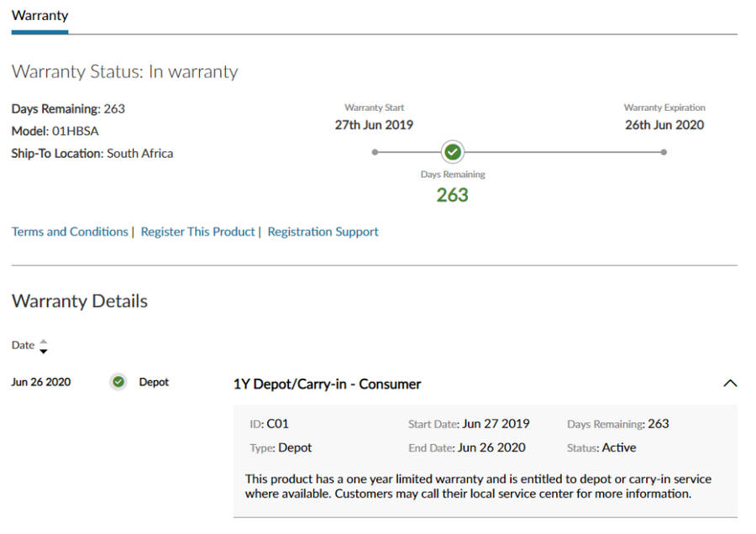This screenshot has width=756, height=534.
Task: Collapse the 1Y Depot/Carry-in section chevron
Action: 730,383
